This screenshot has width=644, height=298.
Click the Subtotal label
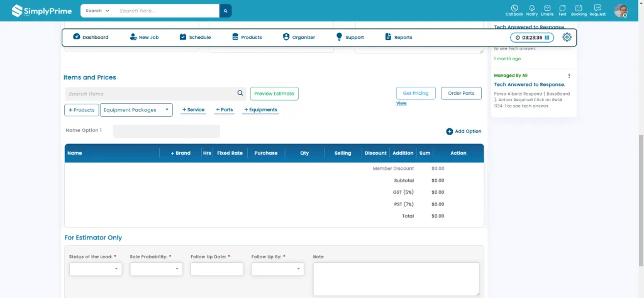[404, 180]
